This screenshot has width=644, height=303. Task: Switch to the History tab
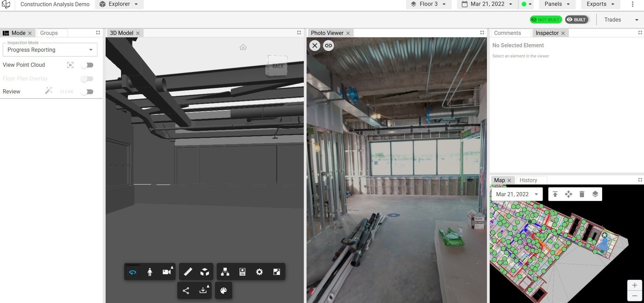[528, 180]
